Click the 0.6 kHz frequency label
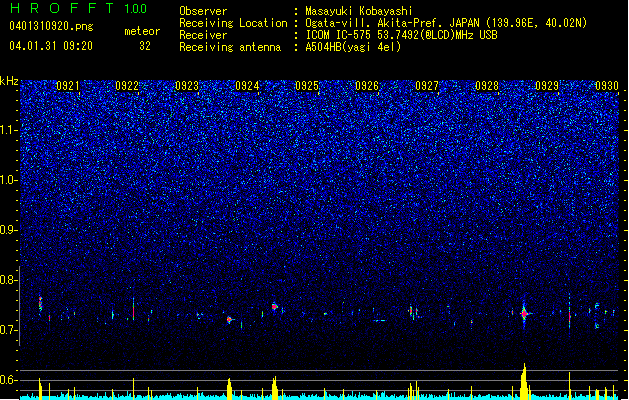 coord(9,380)
